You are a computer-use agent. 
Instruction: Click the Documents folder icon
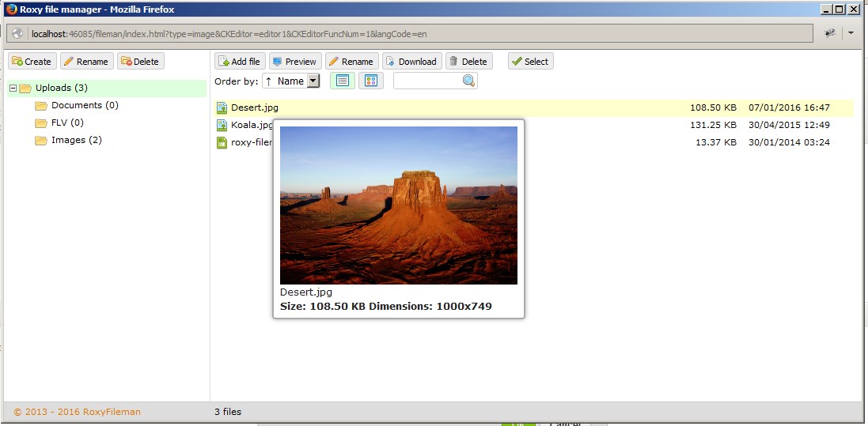click(x=41, y=106)
